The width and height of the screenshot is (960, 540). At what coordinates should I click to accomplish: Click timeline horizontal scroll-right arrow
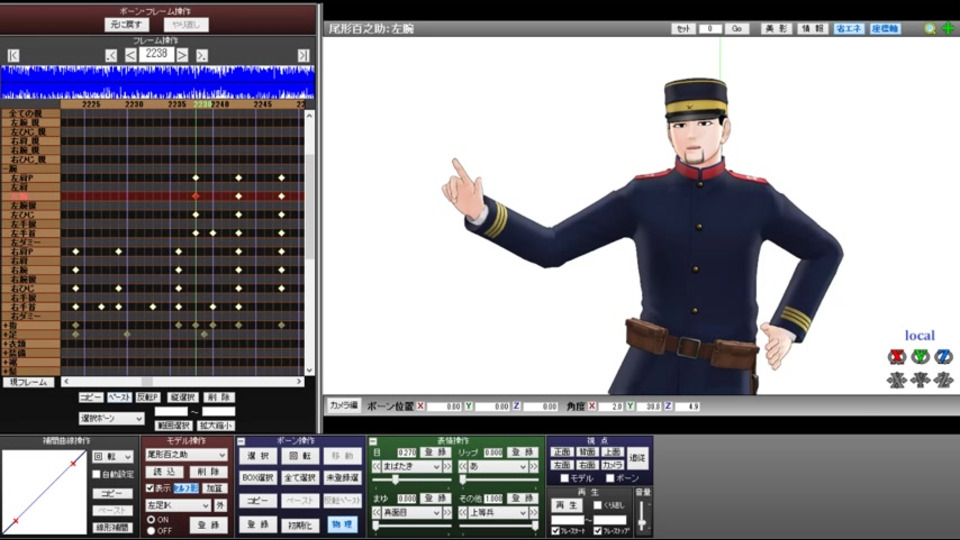click(299, 381)
